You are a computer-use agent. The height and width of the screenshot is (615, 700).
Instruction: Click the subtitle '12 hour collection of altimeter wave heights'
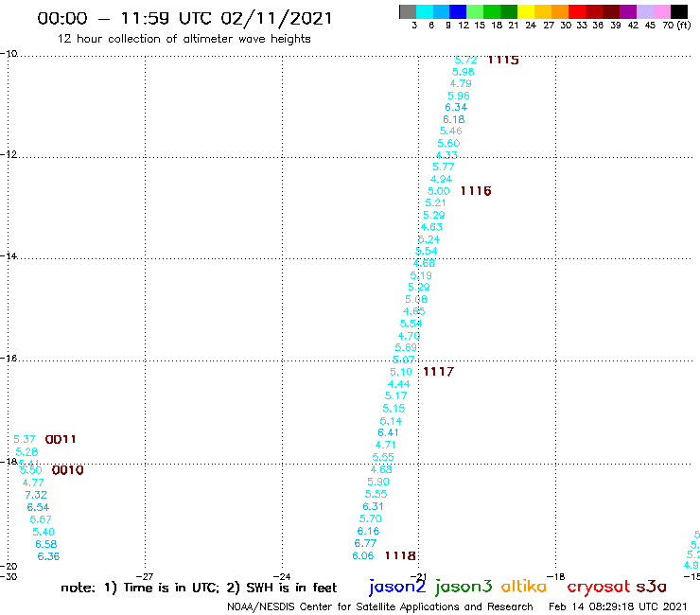coord(184,39)
